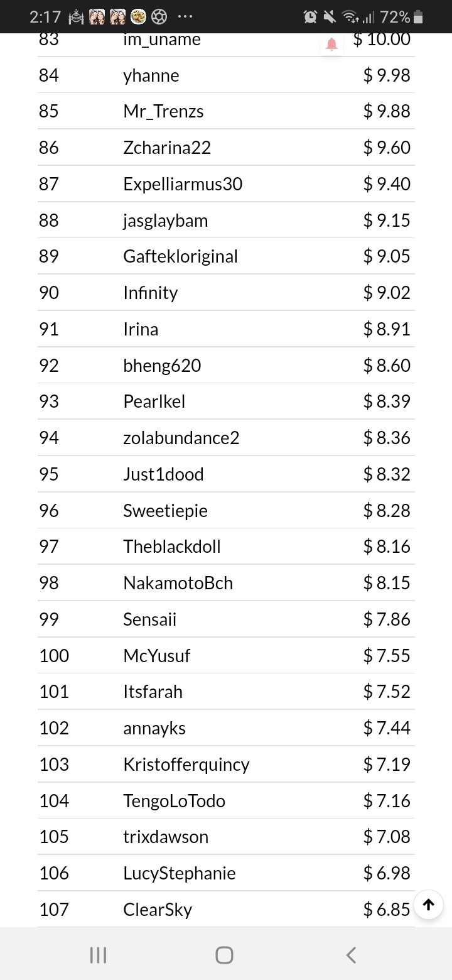Open Theblackdoll's row
The image size is (452, 980).
(226, 547)
